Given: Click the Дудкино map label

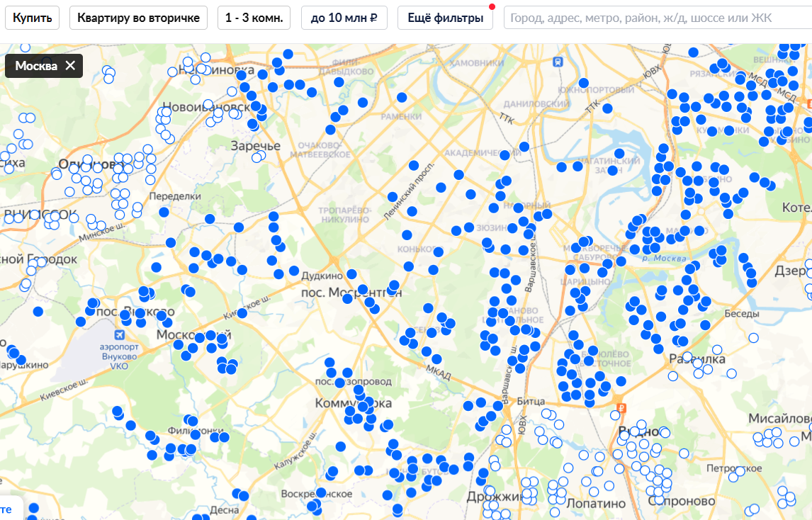Looking at the screenshot, I should pyautogui.click(x=322, y=276).
